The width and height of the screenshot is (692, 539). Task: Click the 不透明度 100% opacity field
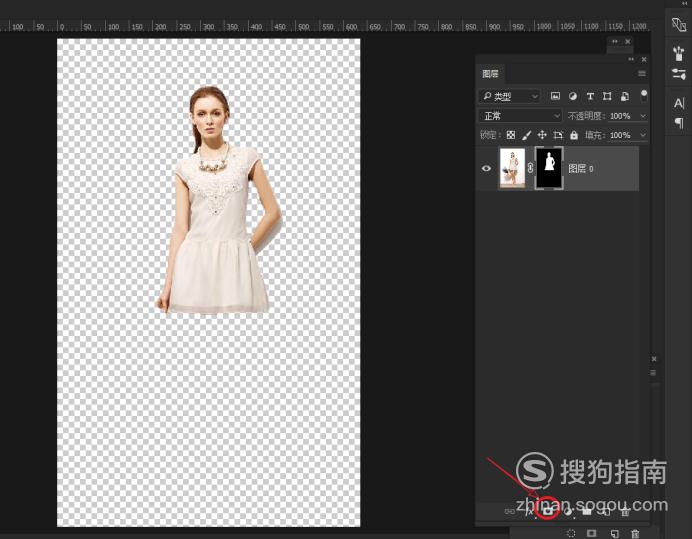pyautogui.click(x=620, y=116)
